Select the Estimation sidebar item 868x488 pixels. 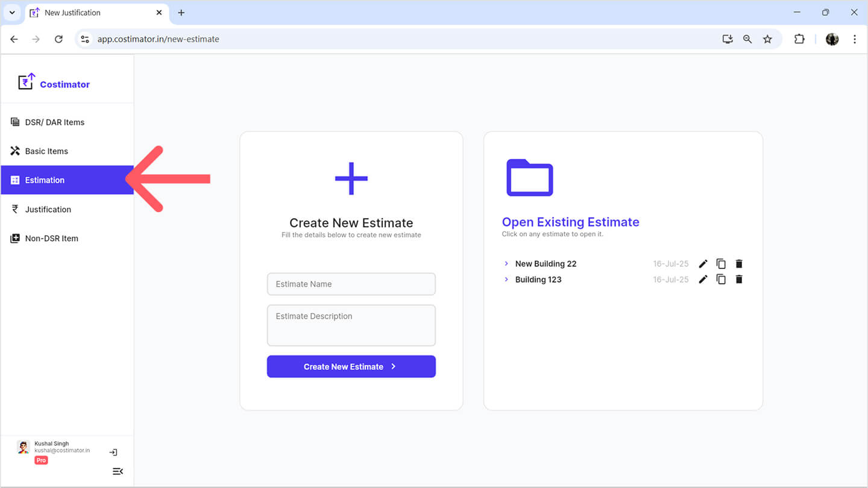pos(67,180)
